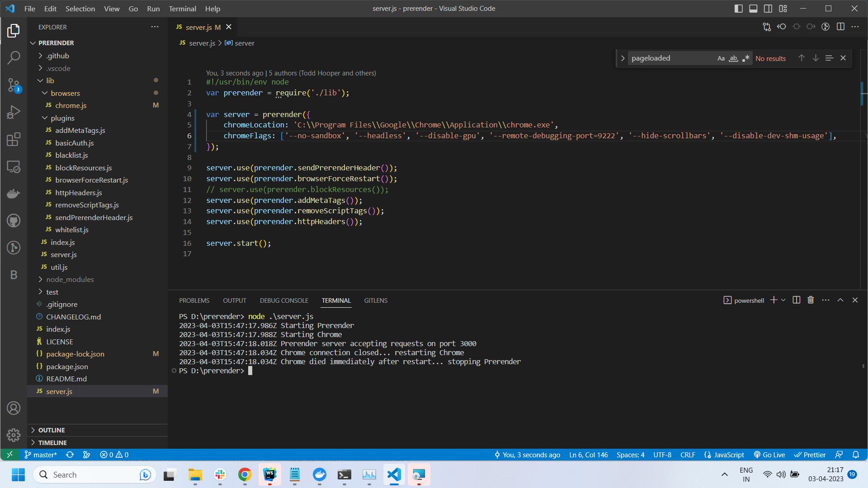Click Toggle File Blame icon in editor toolbar
The height and width of the screenshot is (488, 868).
click(x=826, y=27)
